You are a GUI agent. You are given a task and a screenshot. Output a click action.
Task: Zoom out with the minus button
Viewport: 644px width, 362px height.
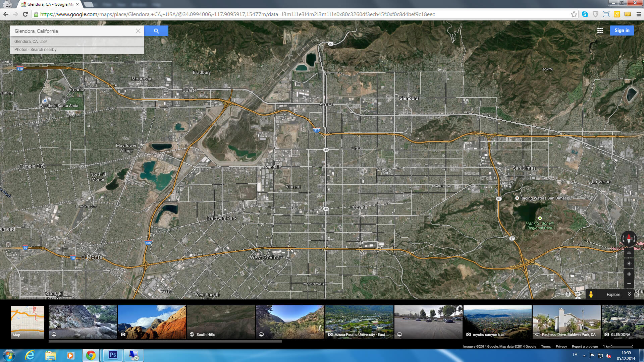pyautogui.click(x=629, y=284)
